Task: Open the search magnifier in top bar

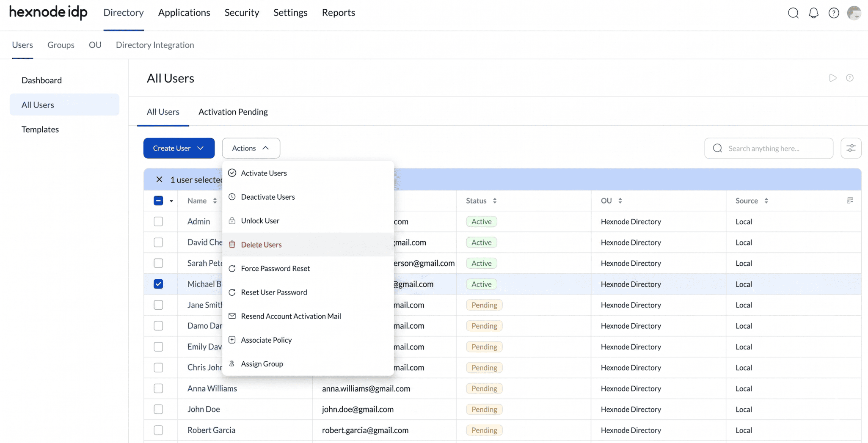Action: tap(793, 13)
